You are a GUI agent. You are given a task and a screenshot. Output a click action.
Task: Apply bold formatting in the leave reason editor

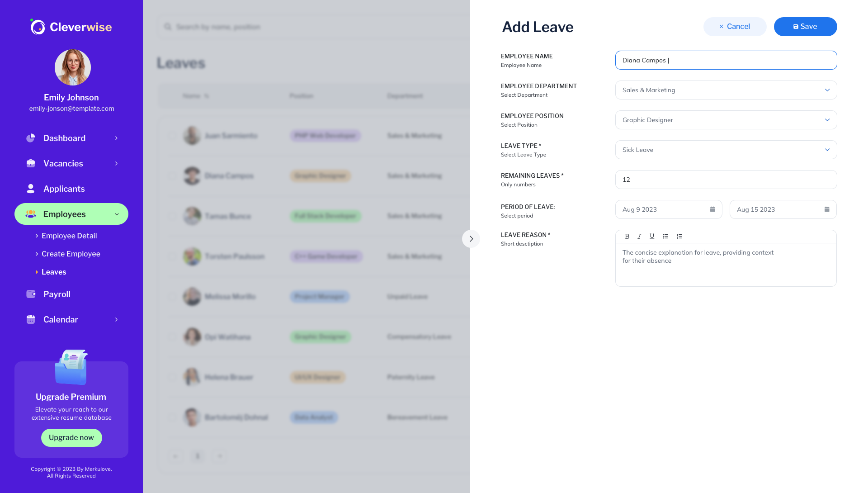[627, 236]
